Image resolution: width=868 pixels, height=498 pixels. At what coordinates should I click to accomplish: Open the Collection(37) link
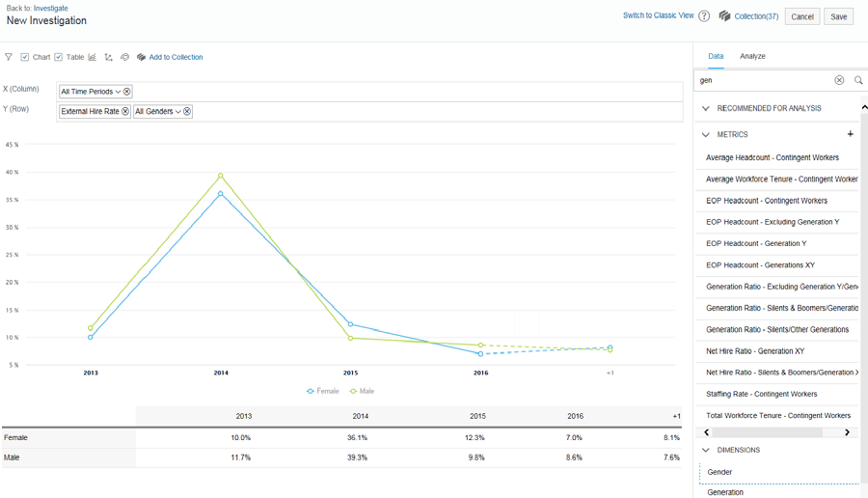(756, 16)
